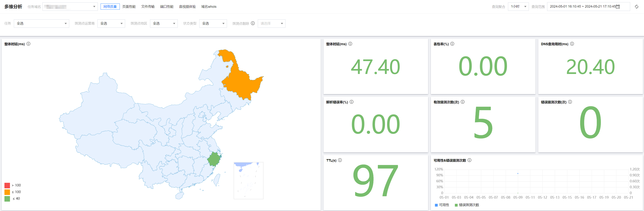Image resolution: width=644 pixels, height=211 pixels.
Task: Open the 查询聚合 1小时 dropdown
Action: point(518,7)
